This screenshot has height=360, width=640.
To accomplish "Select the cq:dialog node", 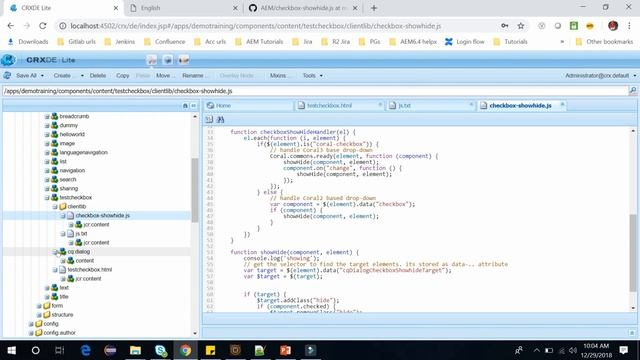I will pyautogui.click(x=78, y=251).
